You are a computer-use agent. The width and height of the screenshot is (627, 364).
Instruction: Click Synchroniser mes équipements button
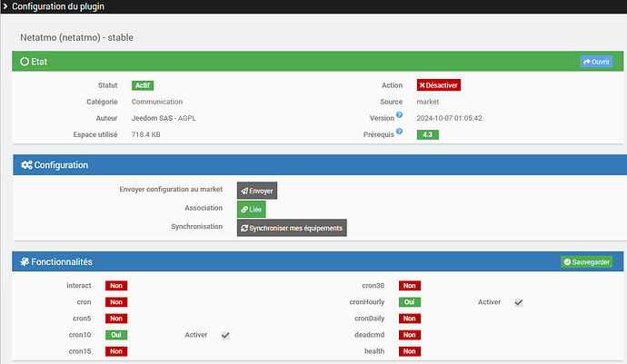[x=292, y=228]
